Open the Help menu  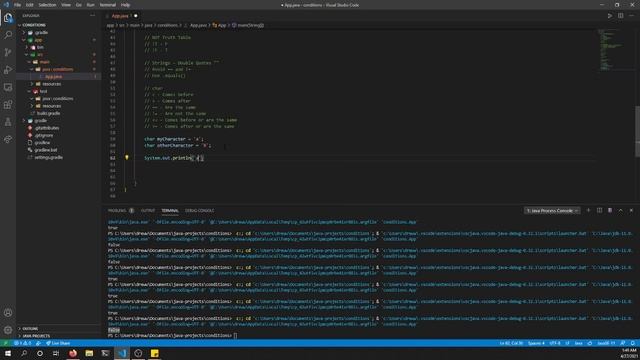[x=125, y=5]
